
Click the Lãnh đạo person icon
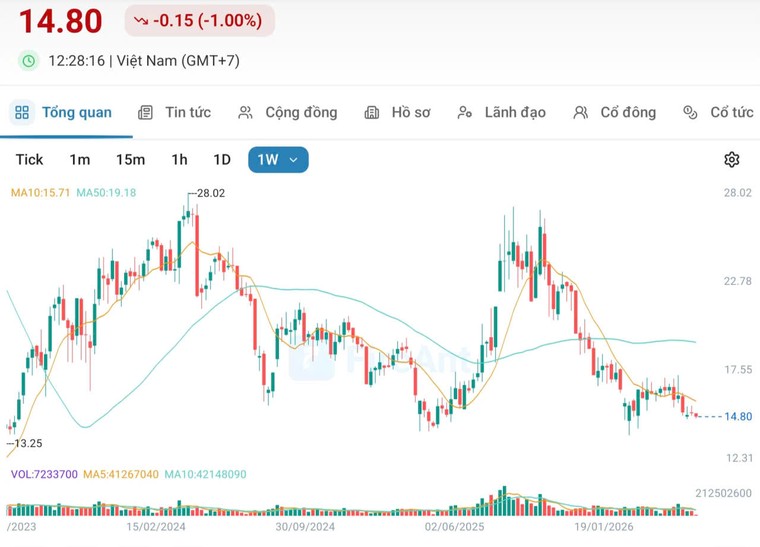pyautogui.click(x=464, y=112)
